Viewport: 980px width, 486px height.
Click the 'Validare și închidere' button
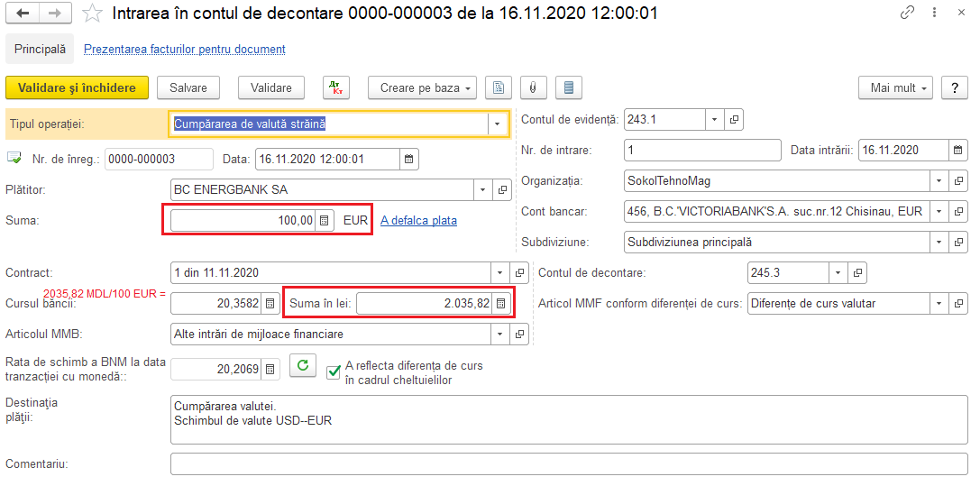tap(77, 87)
